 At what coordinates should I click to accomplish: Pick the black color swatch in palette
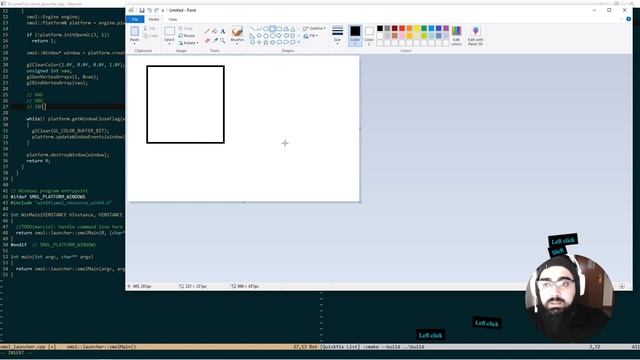[x=380, y=28]
